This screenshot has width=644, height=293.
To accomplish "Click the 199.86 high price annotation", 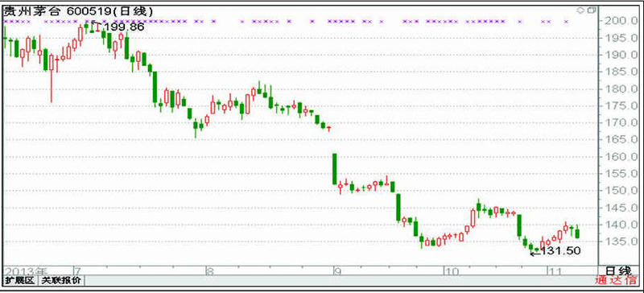I will click(124, 27).
